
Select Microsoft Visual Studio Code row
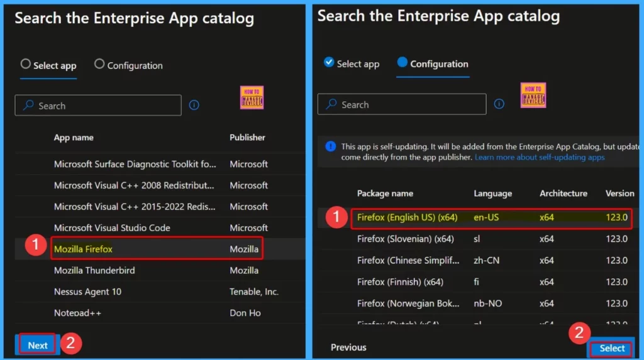point(160,228)
